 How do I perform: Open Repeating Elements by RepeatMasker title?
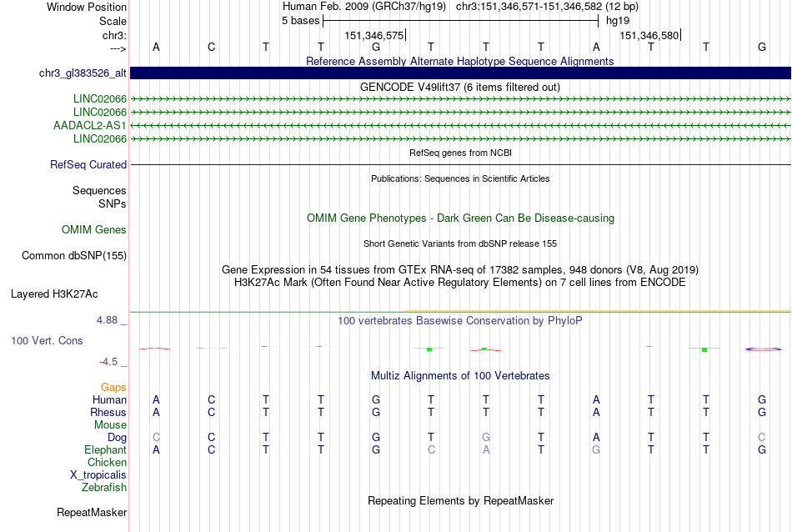click(x=461, y=500)
